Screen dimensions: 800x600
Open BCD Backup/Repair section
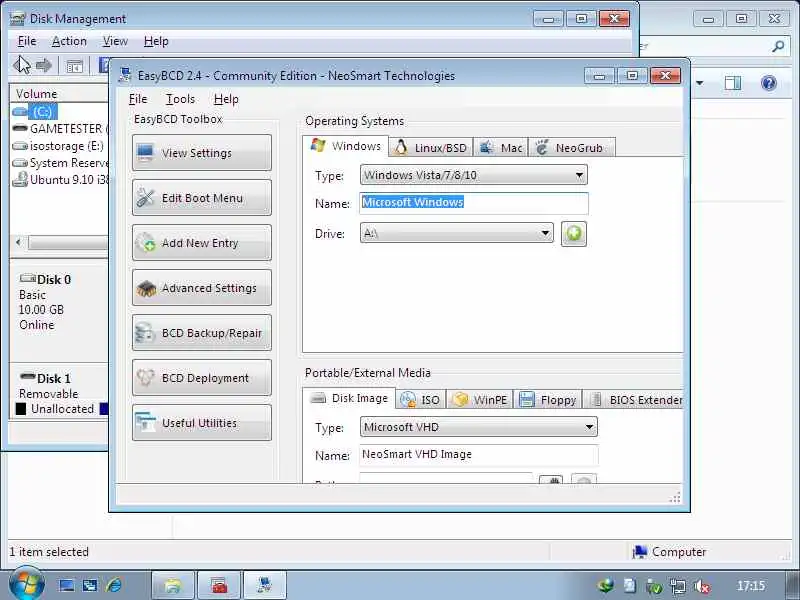[202, 333]
